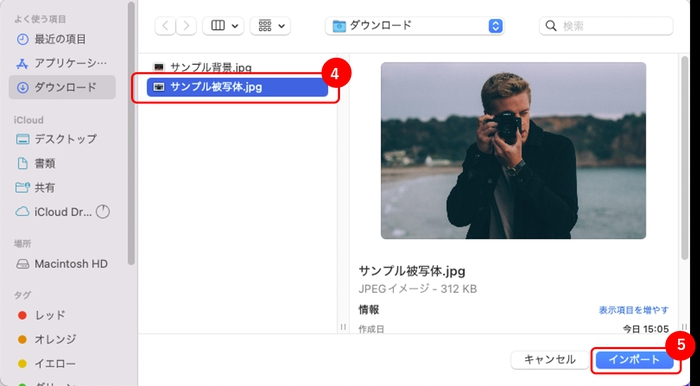Image resolution: width=700 pixels, height=386 pixels.
Task: Click the JPEGイメージ - 312 KB text
Action: (418, 289)
